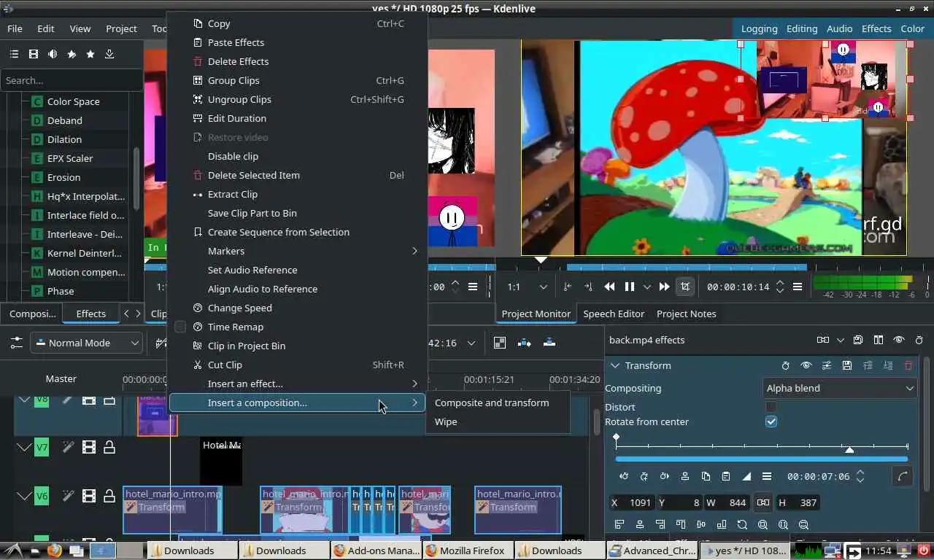This screenshot has width=934, height=560.
Task: Switch to Project Notes tab
Action: tap(686, 314)
